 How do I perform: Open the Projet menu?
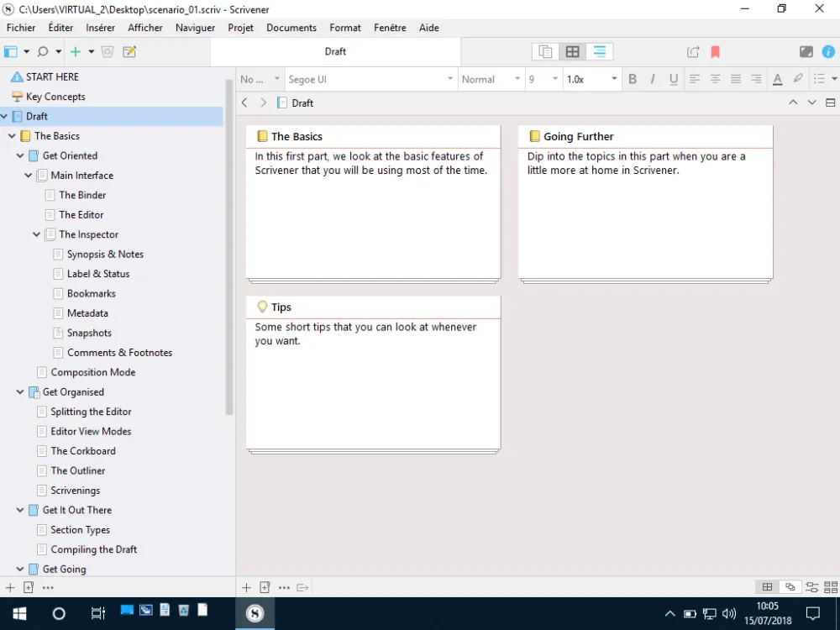point(240,28)
